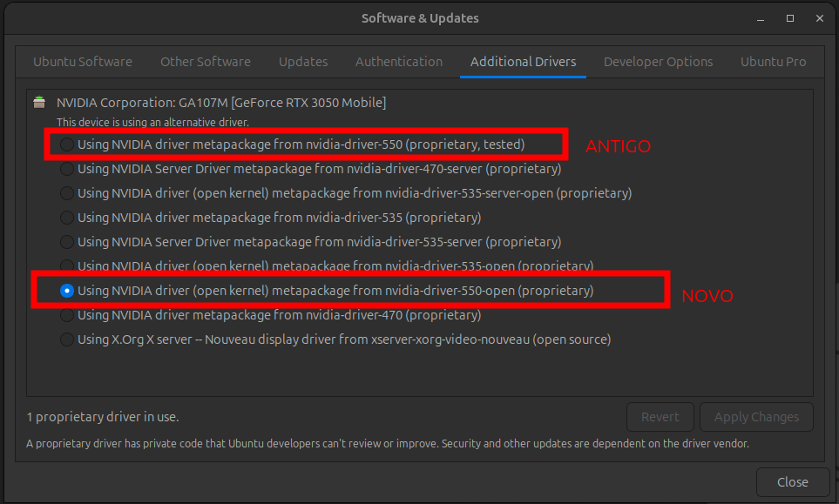Close window using the title bar X
Image resolution: width=839 pixels, height=504 pixels.
tap(819, 18)
